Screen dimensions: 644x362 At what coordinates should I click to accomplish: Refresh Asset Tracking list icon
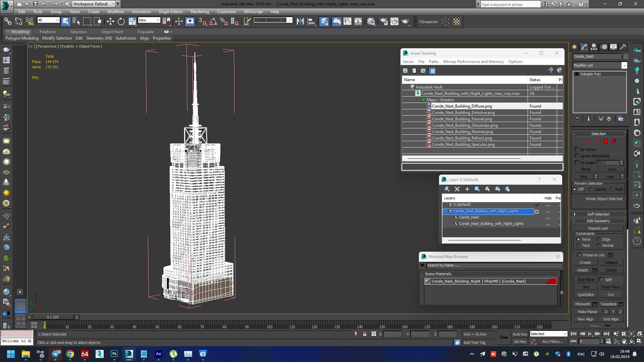click(x=405, y=71)
